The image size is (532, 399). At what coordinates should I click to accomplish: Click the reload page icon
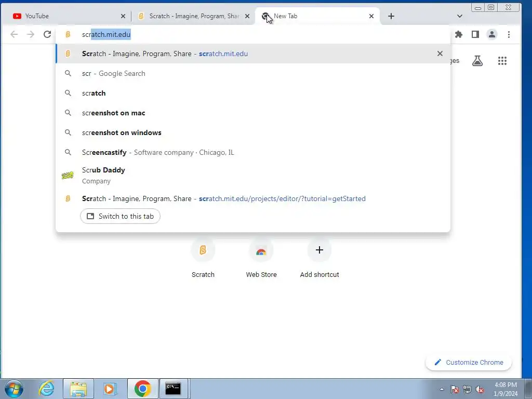(47, 34)
